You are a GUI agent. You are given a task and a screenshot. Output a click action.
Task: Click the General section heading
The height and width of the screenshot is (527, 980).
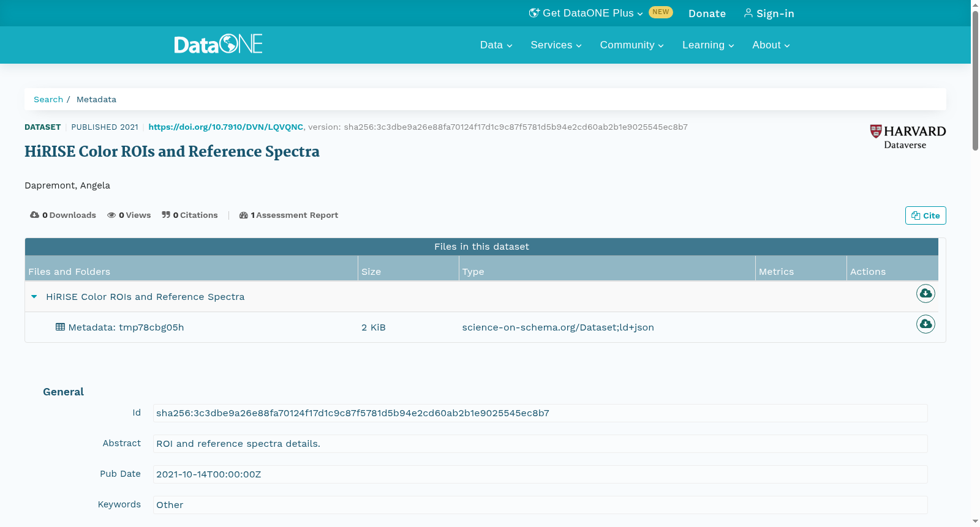tap(63, 392)
